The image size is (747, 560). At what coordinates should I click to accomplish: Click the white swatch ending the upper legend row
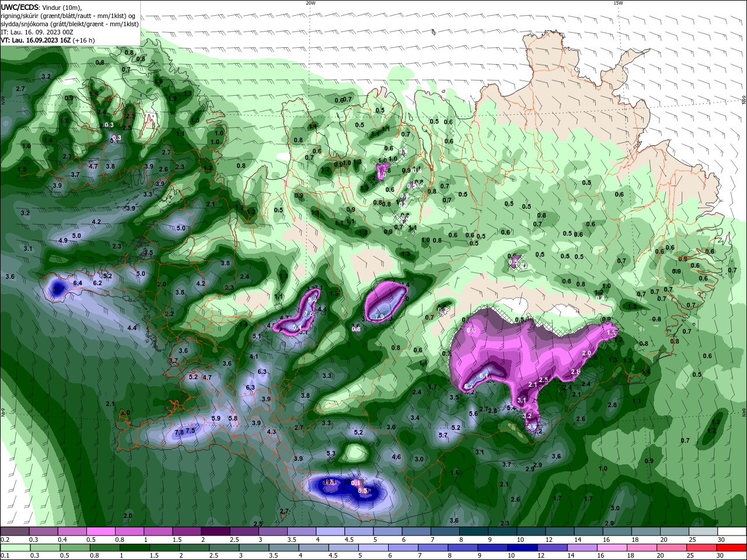tap(732, 531)
